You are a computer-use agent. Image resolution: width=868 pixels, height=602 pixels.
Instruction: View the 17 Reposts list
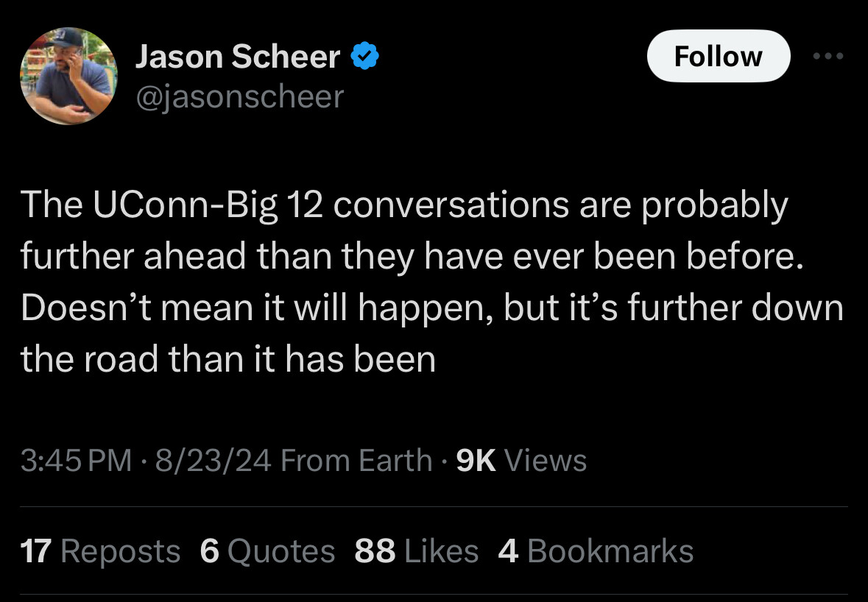point(100,551)
